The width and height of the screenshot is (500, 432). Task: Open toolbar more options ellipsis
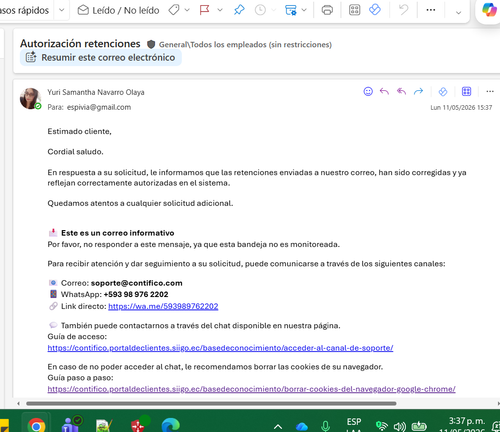(431, 10)
